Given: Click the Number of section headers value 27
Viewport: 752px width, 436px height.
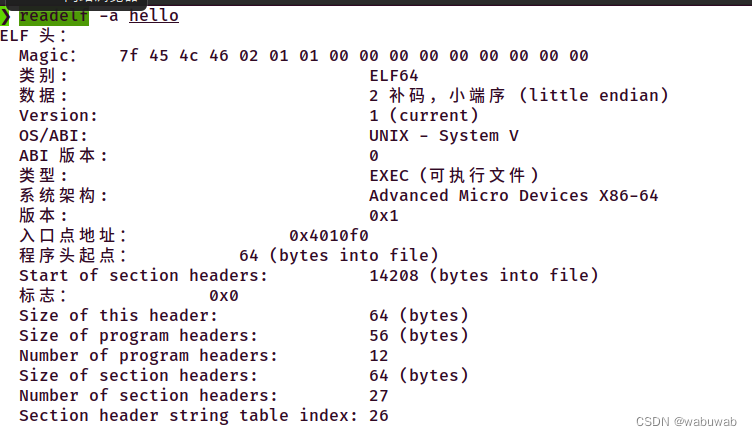Looking at the screenshot, I should pos(379,396).
